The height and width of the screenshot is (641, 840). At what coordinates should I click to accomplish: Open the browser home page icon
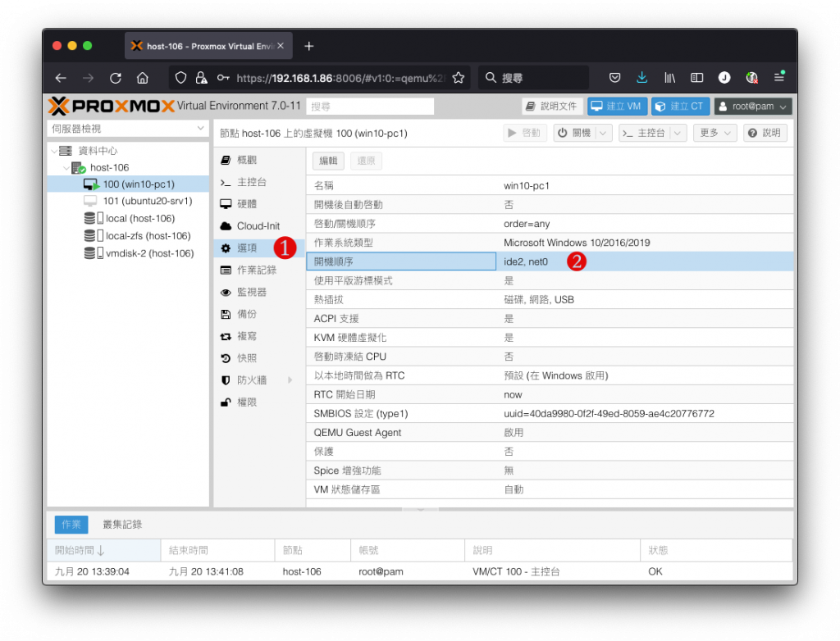pyautogui.click(x=143, y=78)
